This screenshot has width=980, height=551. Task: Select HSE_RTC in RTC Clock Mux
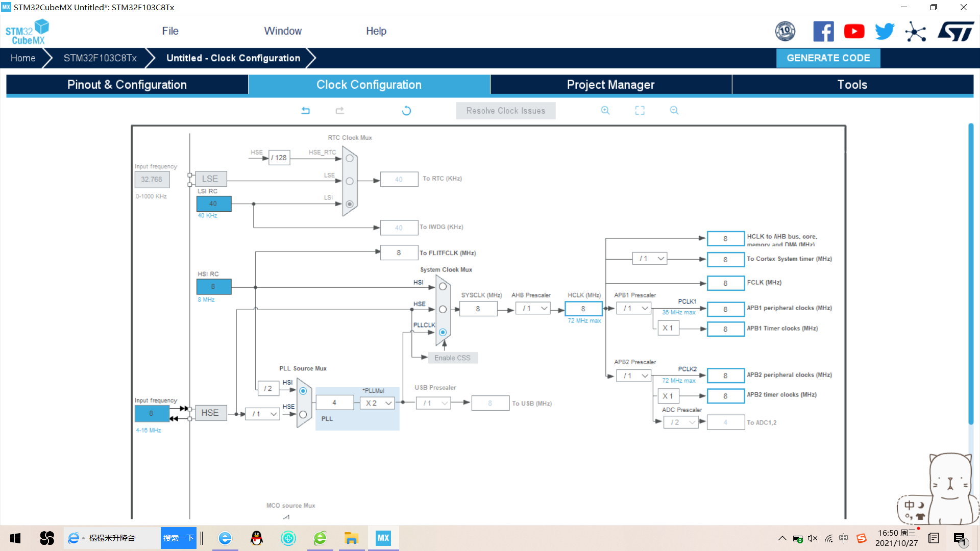pyautogui.click(x=350, y=158)
